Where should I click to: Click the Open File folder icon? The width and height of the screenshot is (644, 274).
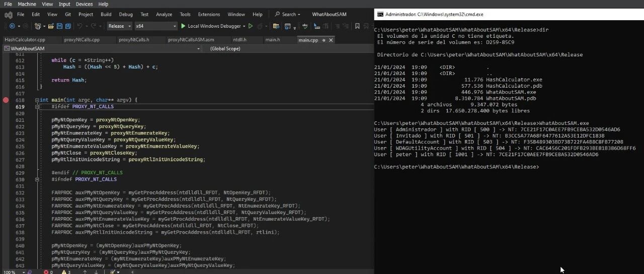50,26
